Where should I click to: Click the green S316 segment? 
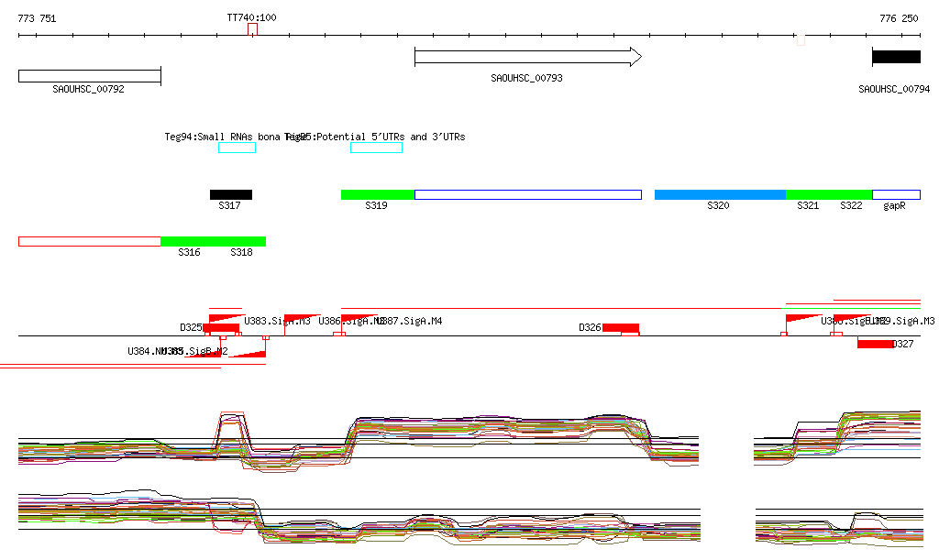click(x=187, y=241)
